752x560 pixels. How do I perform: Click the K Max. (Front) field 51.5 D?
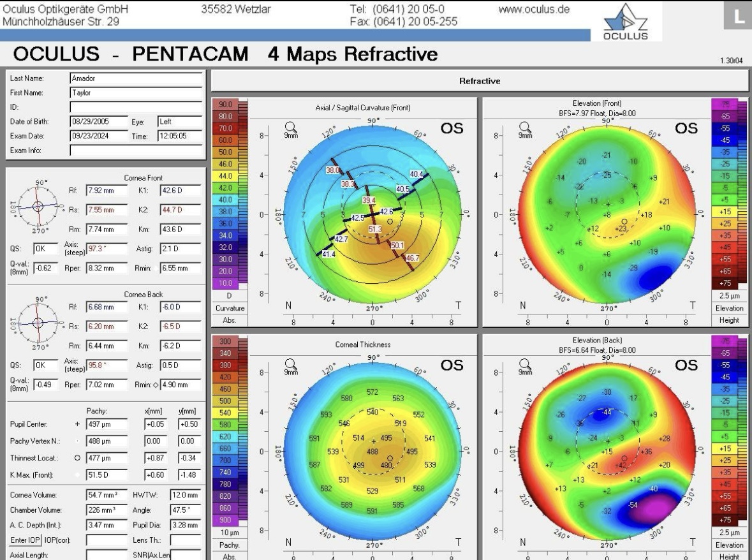[x=107, y=475]
